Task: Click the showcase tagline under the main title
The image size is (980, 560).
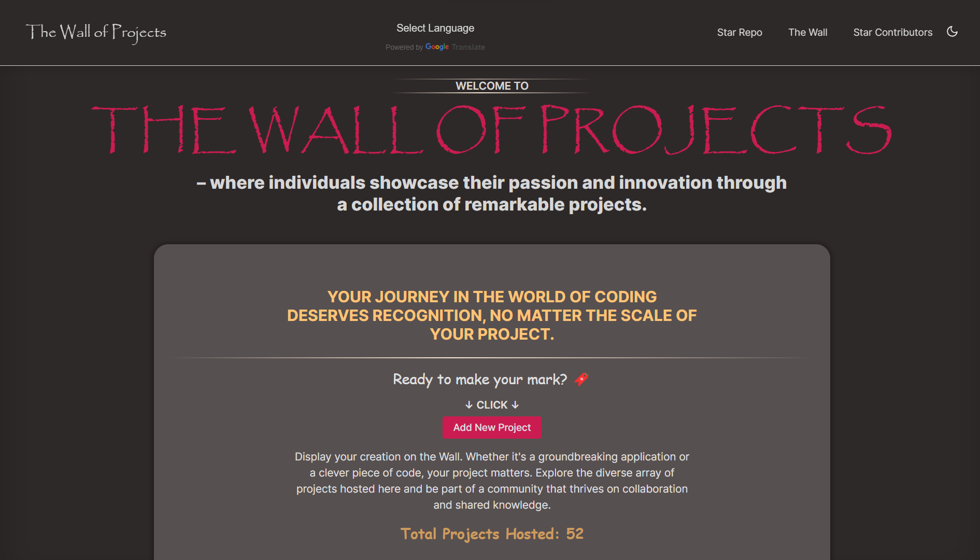Action: (x=492, y=193)
